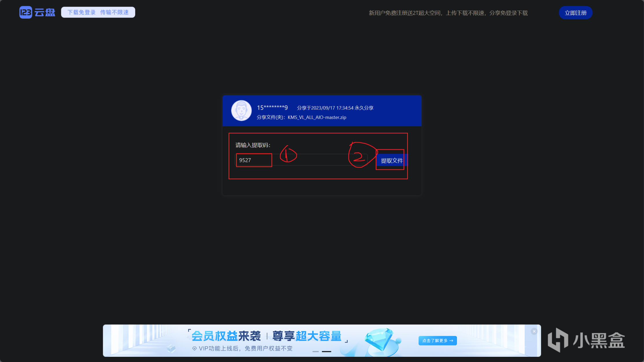Click the new-user free 2T space promo text

click(x=448, y=13)
